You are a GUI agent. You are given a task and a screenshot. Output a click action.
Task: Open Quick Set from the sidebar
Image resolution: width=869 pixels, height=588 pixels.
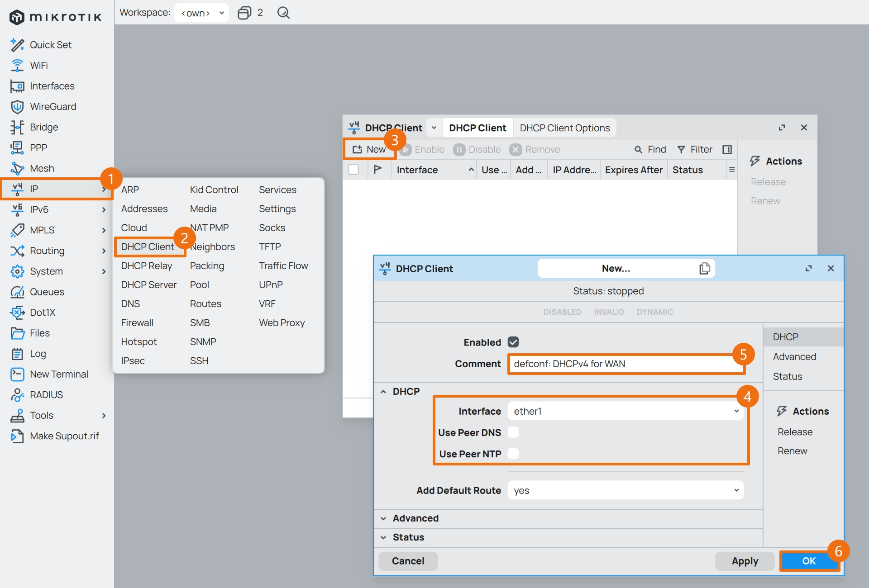click(50, 45)
